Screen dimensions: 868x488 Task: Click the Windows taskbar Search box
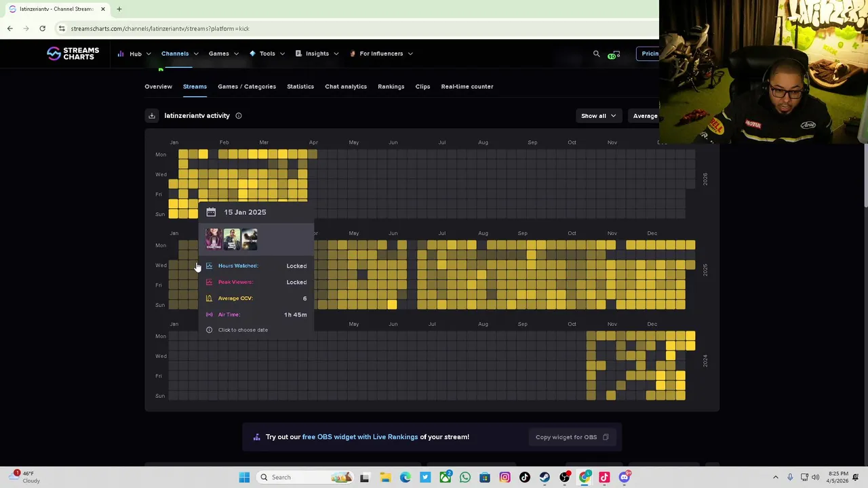pyautogui.click(x=304, y=477)
